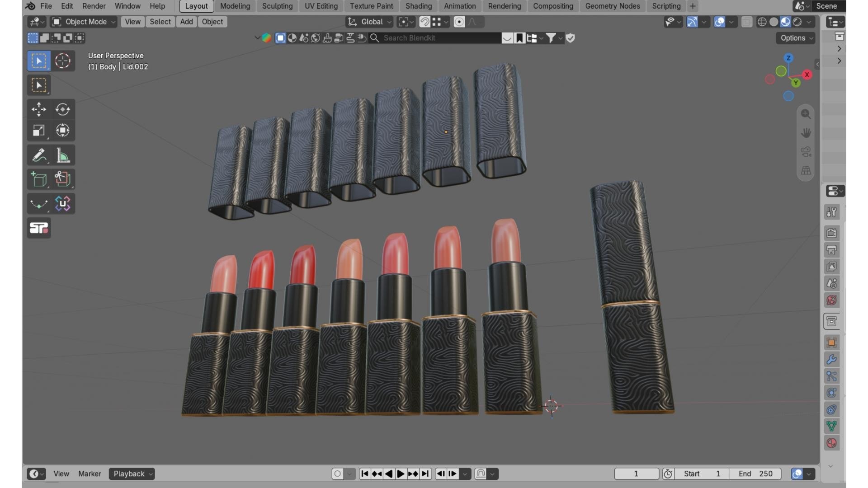Screen dimensions: 868x488
Task: Expand the Options dropdown
Action: [x=796, y=38]
